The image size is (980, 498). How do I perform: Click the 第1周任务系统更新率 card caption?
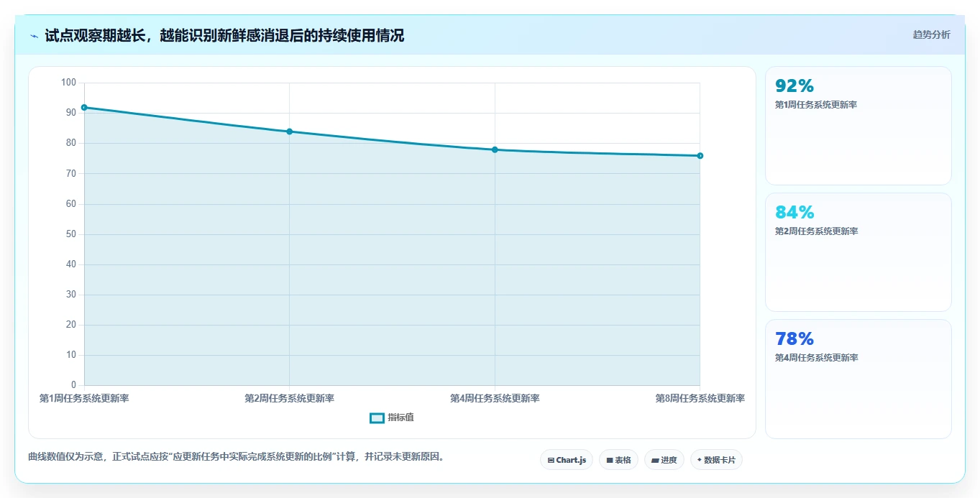(816, 105)
